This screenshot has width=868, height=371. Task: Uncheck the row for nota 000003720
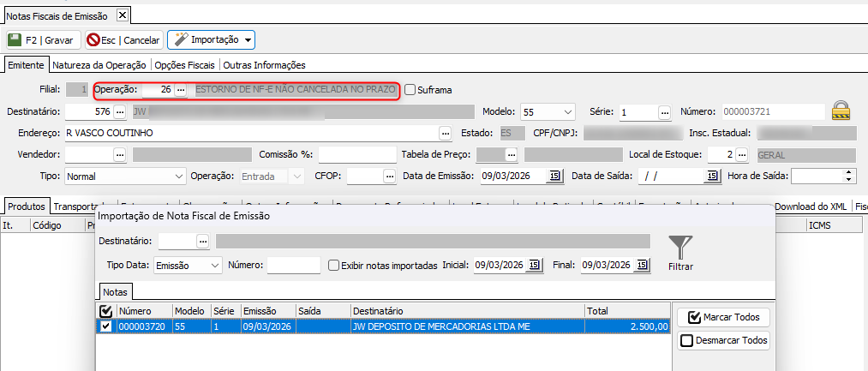(x=105, y=326)
